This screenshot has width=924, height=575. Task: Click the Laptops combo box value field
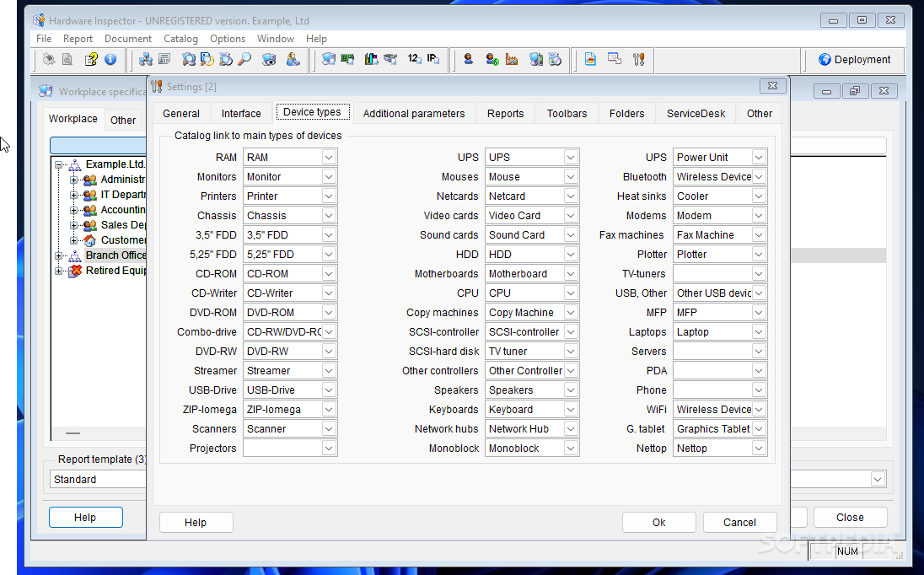[713, 331]
